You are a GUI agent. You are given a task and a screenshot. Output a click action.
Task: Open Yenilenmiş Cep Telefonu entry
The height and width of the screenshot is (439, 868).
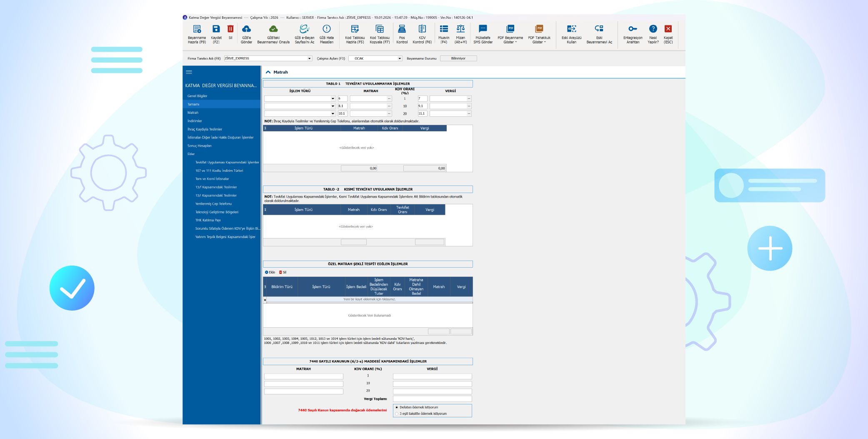[x=213, y=204]
